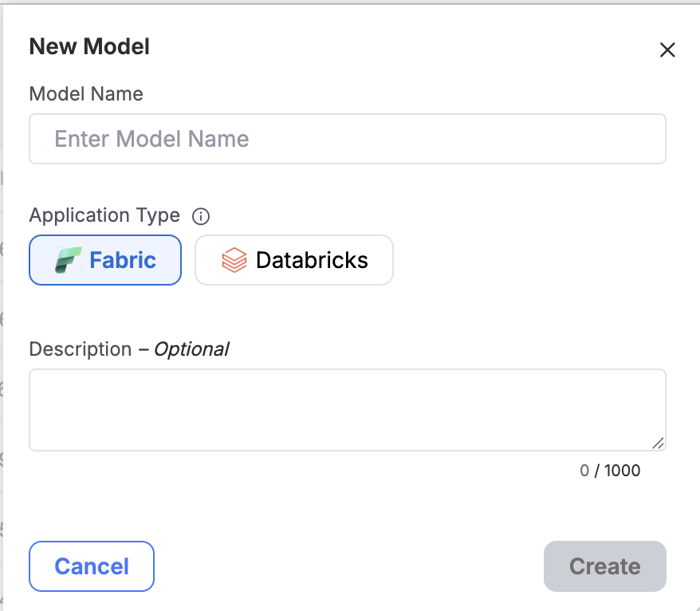Grab the description box resize handle

[x=658, y=443]
